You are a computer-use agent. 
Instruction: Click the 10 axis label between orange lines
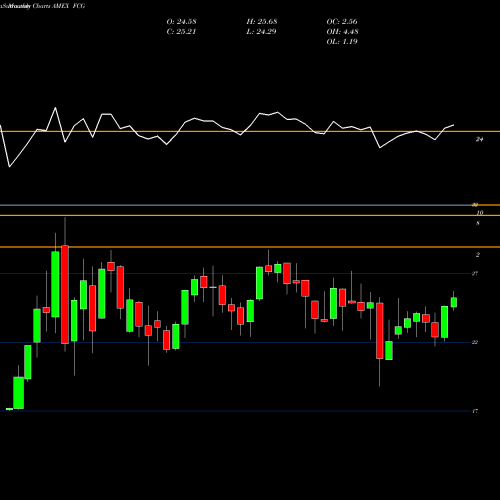coord(480,213)
